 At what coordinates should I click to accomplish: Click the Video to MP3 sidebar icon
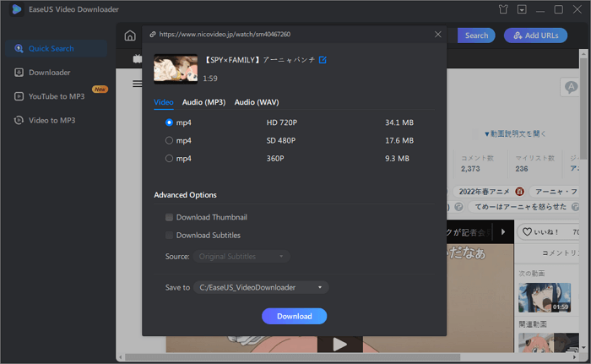click(x=19, y=120)
